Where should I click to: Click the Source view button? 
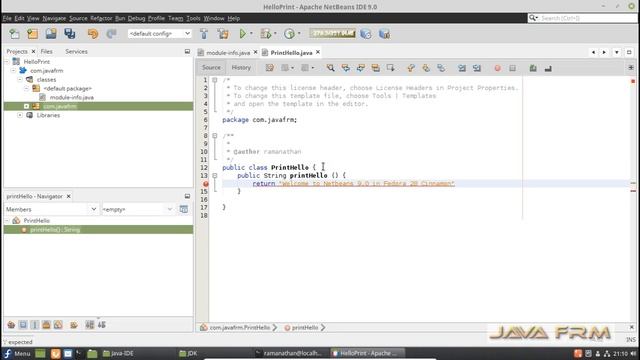211,68
